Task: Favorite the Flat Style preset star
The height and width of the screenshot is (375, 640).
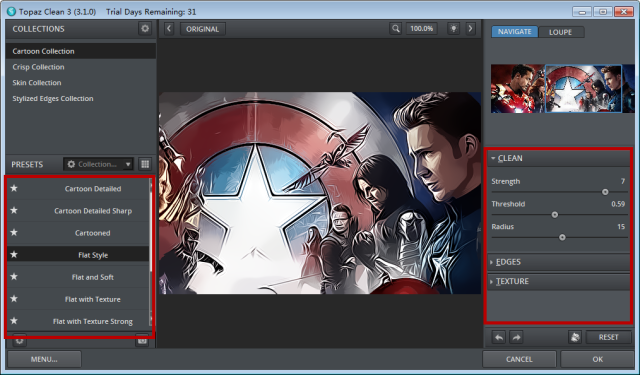Action: pyautogui.click(x=14, y=254)
